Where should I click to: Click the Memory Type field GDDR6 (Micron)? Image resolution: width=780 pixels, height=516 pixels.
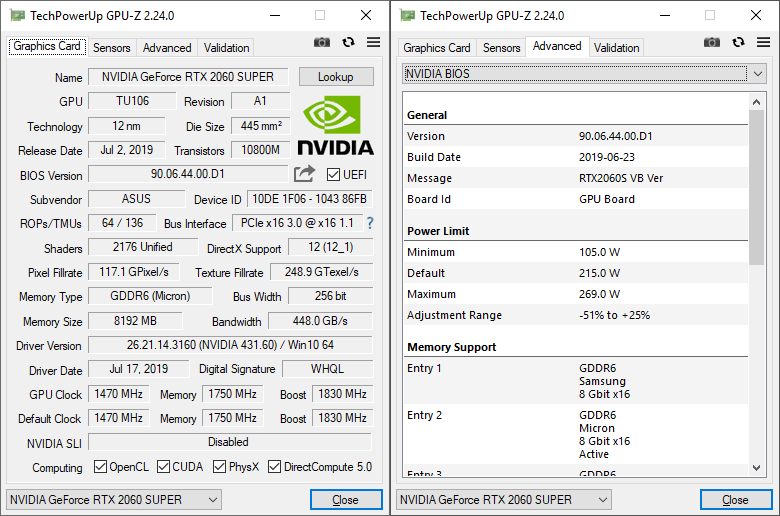coord(150,296)
